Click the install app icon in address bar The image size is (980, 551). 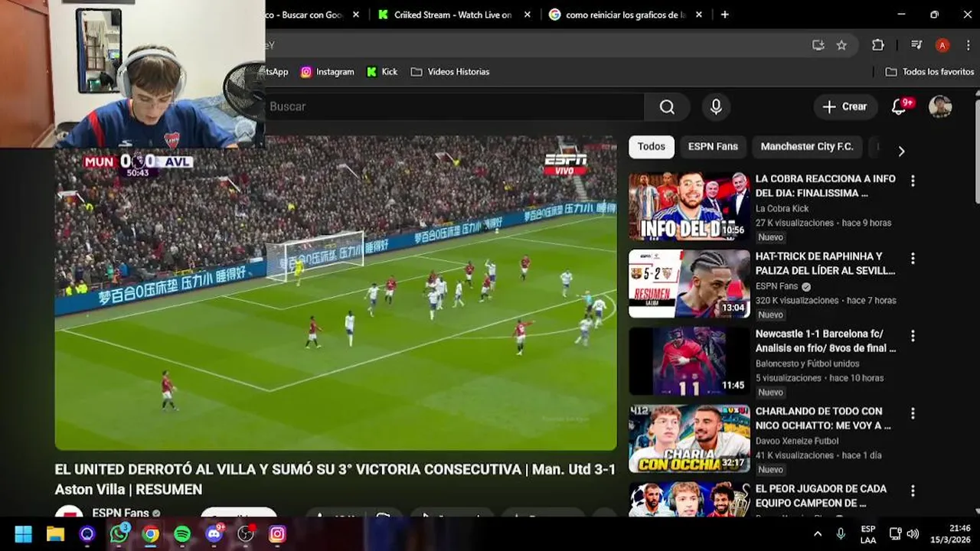tap(818, 45)
